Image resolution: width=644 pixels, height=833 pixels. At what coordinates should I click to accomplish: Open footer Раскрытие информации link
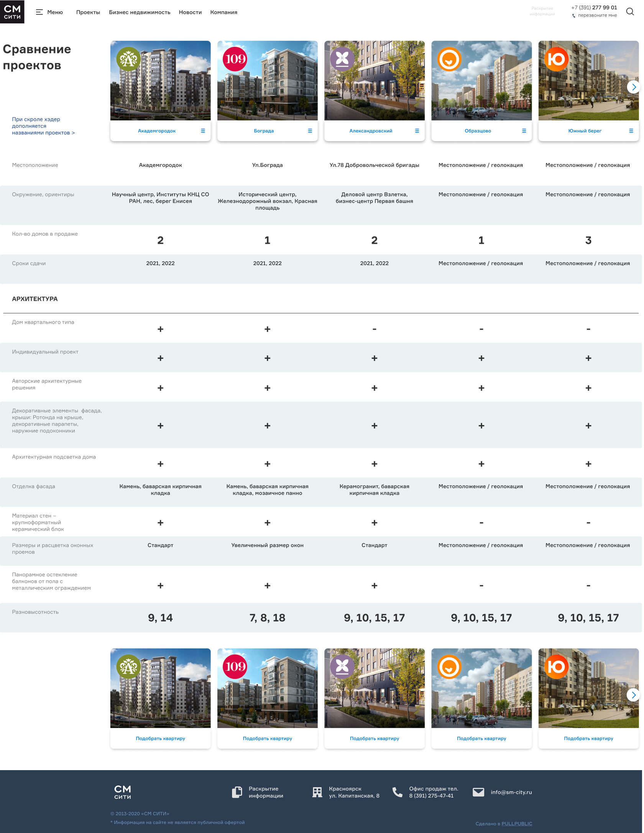pos(266,792)
